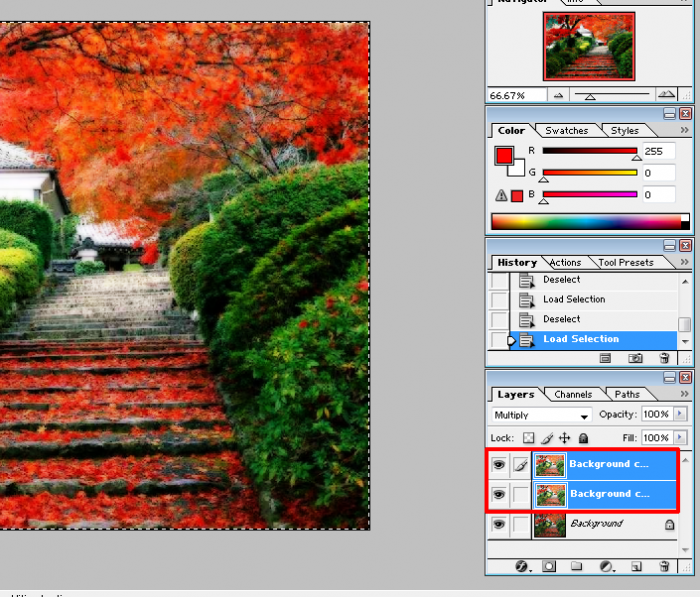
Task: Toggle lock all padlock icon
Action: point(583,438)
